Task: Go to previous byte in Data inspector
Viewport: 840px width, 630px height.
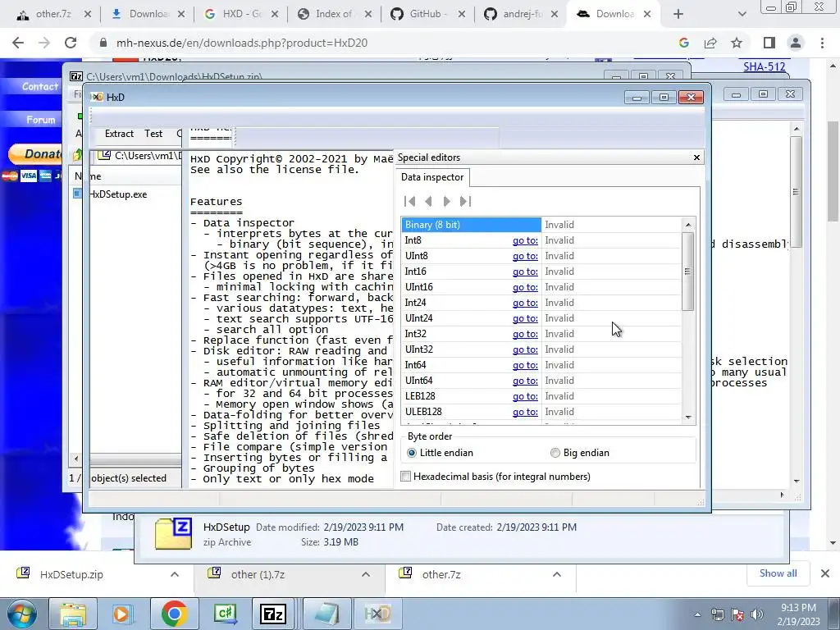Action: (x=428, y=202)
